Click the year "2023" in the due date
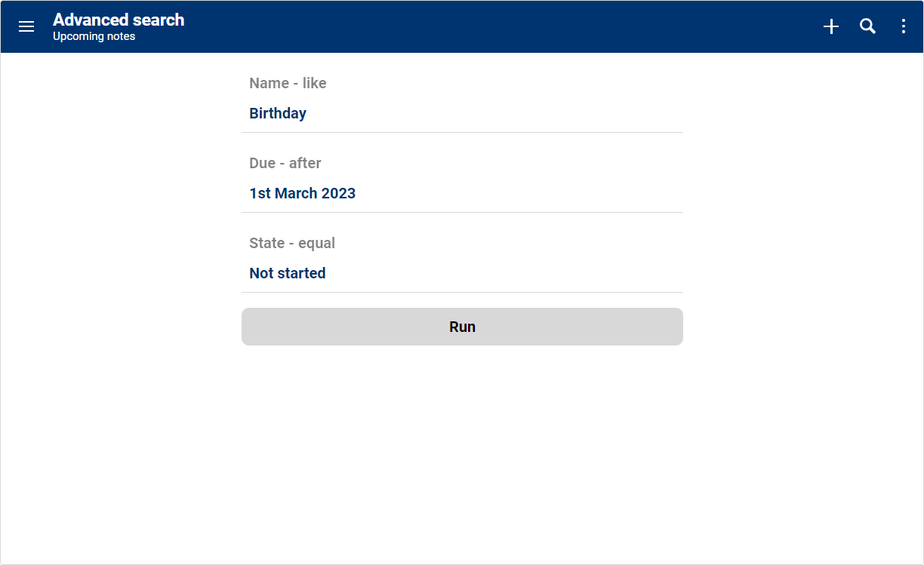The width and height of the screenshot is (924, 565). 338,193
